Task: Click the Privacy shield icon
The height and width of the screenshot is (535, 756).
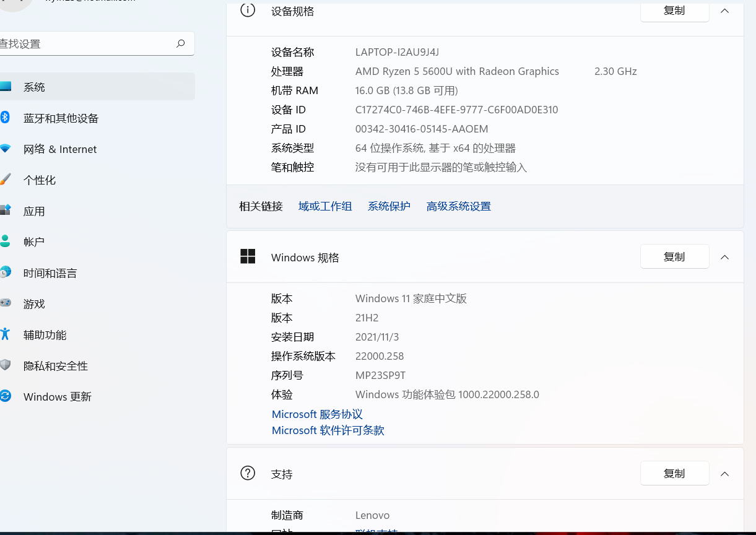Action: coord(5,365)
